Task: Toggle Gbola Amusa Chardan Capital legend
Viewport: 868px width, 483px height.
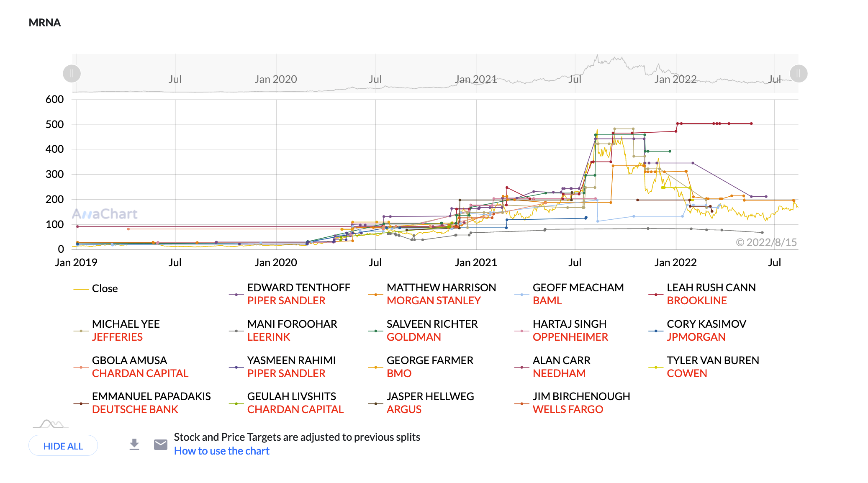Action: coord(131,367)
